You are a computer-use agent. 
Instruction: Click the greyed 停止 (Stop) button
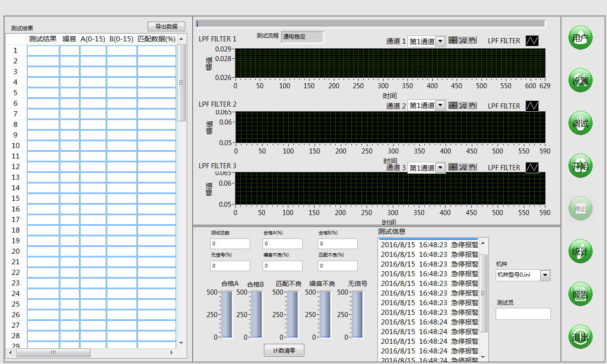tap(580, 209)
